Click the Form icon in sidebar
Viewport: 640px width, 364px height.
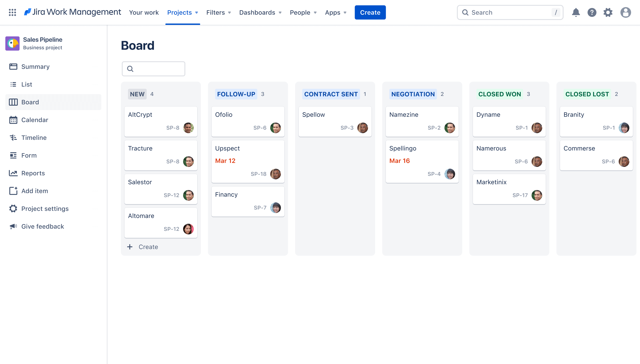pos(13,155)
